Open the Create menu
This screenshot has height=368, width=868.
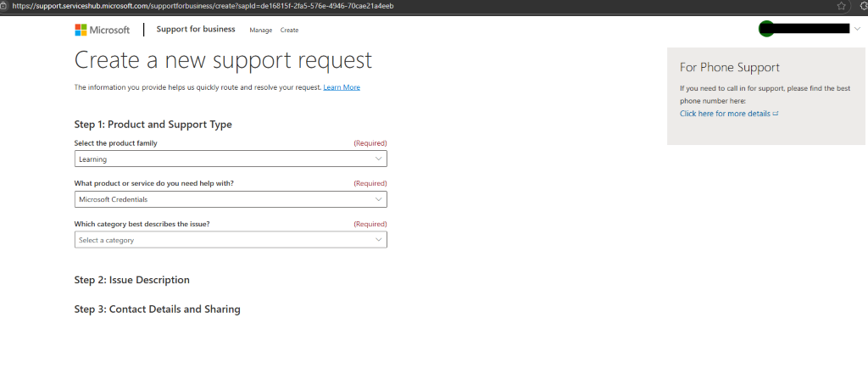[x=289, y=31]
